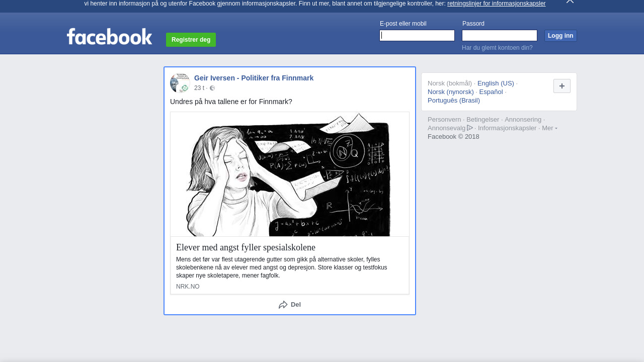
Task: Click the article description starting 'Mens det før'
Action: (282, 267)
